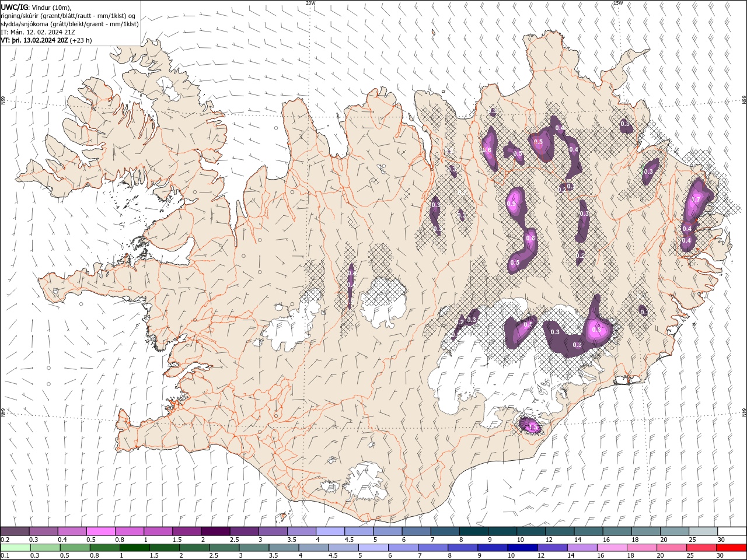Click the navy blue swatch labeled 10 in lower legend
The width and height of the screenshot is (747, 560).
pyautogui.click(x=522, y=547)
